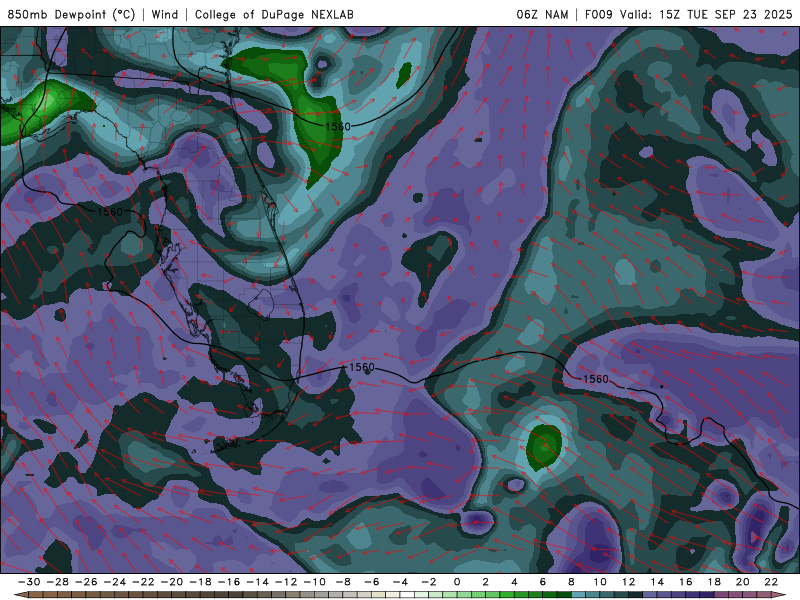The height and width of the screenshot is (600, 800).
Task: Select the 6 value on the color scale
Action: pos(543,582)
